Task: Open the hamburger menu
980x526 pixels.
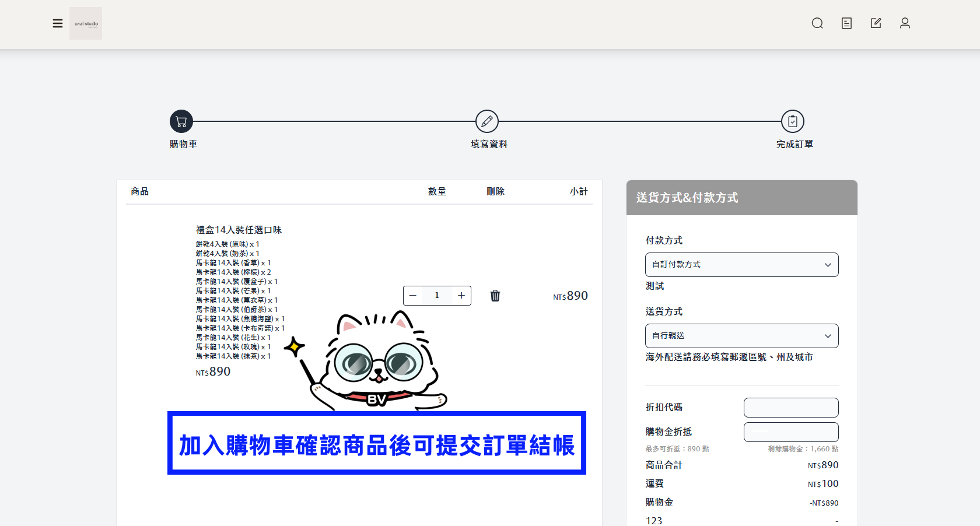Action: [58, 23]
